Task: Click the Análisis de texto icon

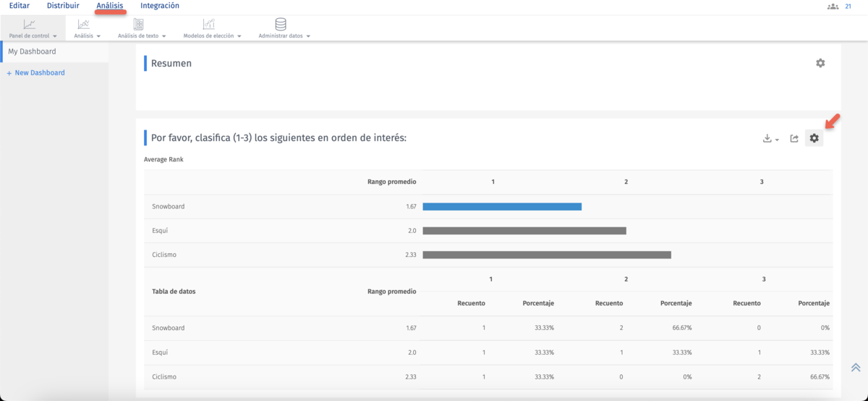Action: (x=138, y=25)
